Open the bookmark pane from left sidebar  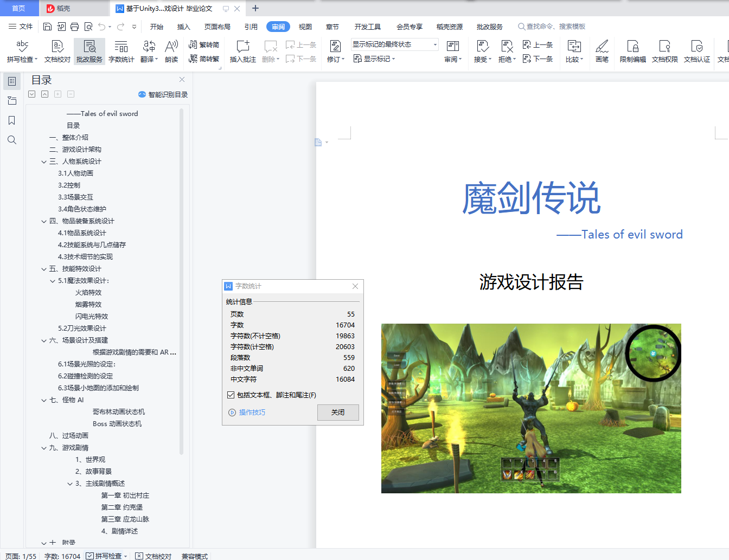click(x=12, y=120)
